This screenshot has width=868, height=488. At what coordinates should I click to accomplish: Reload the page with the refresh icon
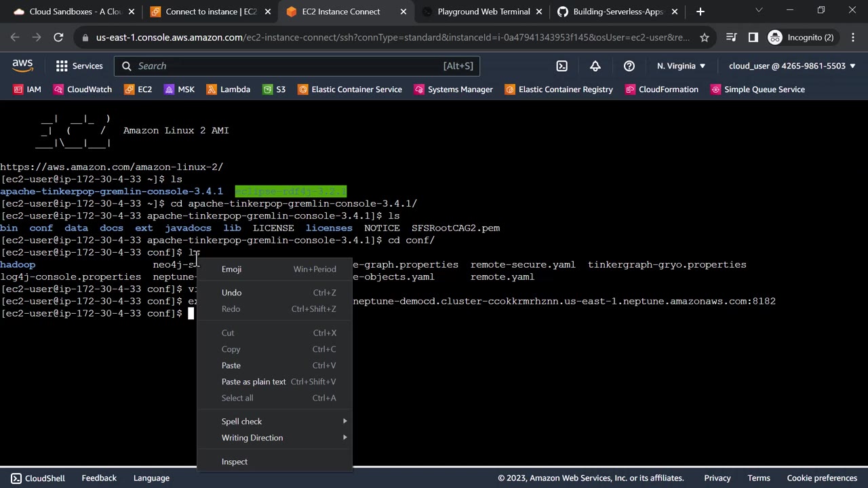pyautogui.click(x=58, y=37)
